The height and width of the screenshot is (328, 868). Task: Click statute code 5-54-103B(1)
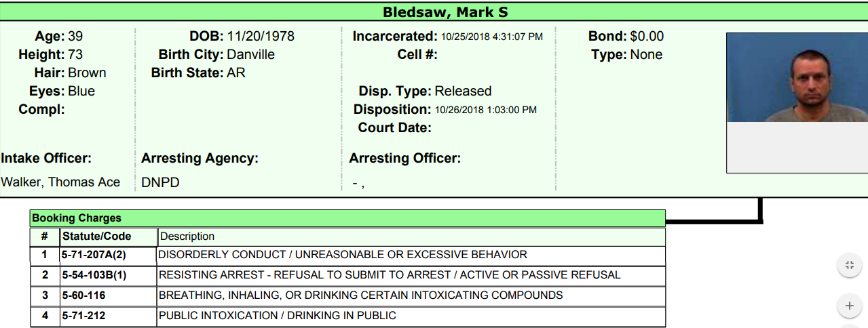point(94,275)
